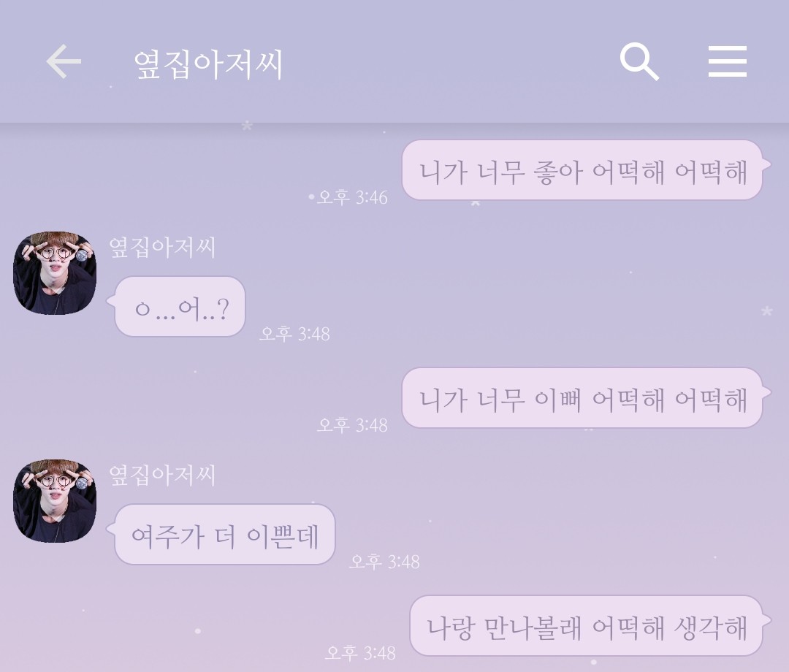The height and width of the screenshot is (672, 789).
Task: Click the 오후 3:46 timestamp
Action: click(x=352, y=197)
